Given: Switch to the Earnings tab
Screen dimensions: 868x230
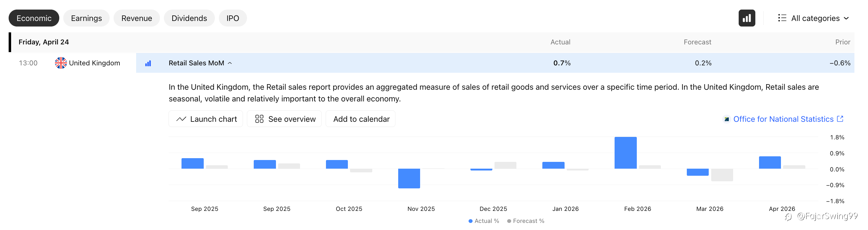Looking at the screenshot, I should 86,18.
